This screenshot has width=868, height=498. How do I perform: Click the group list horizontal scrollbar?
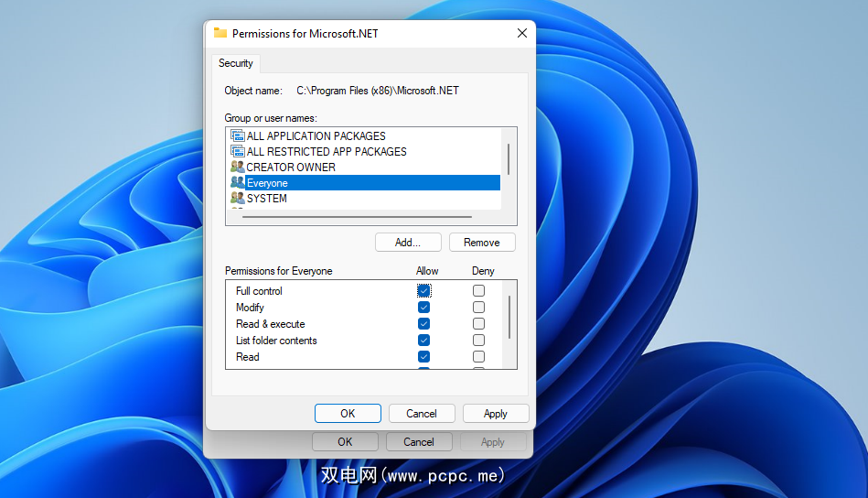[358, 217]
